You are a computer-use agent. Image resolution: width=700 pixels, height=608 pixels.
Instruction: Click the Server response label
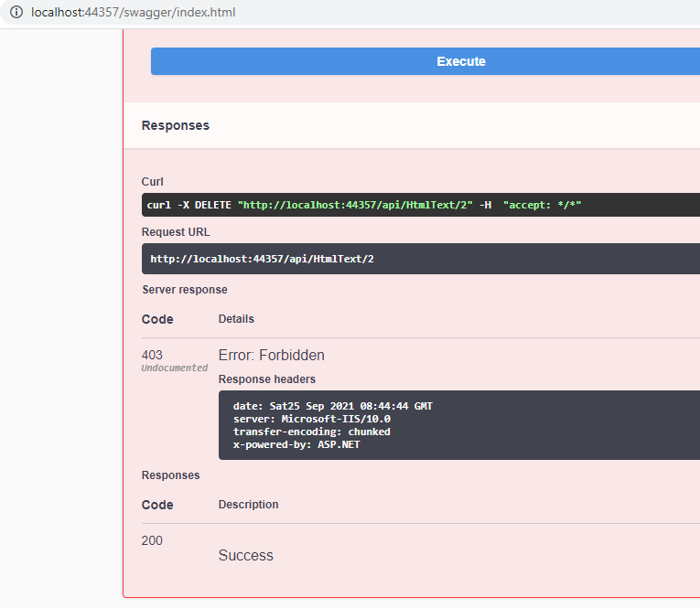(x=185, y=290)
